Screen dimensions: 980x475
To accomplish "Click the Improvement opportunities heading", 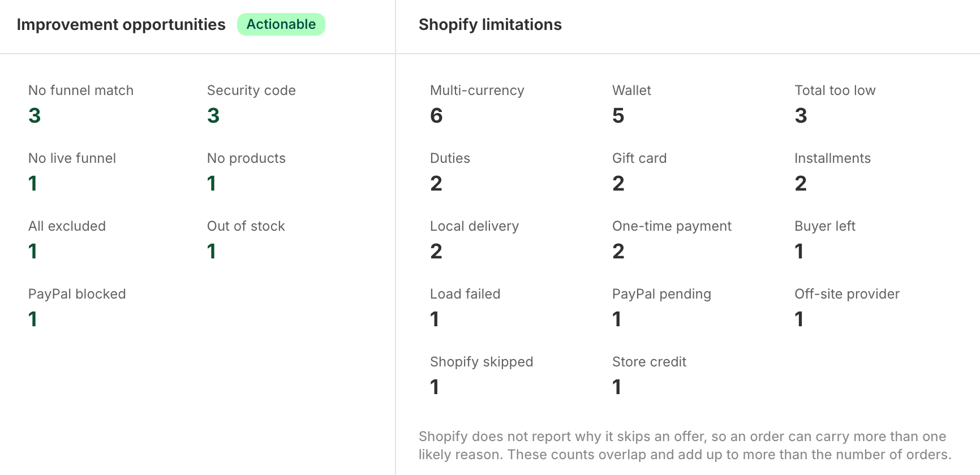I will coord(121,25).
